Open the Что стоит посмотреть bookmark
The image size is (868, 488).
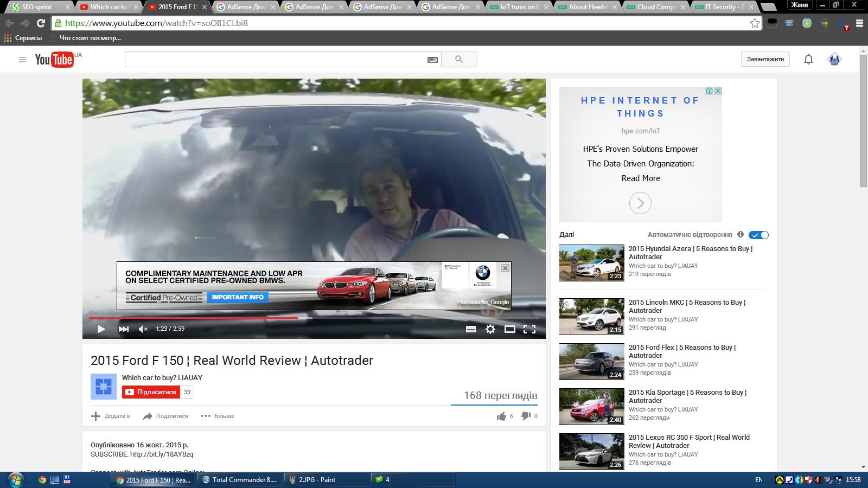pos(85,38)
